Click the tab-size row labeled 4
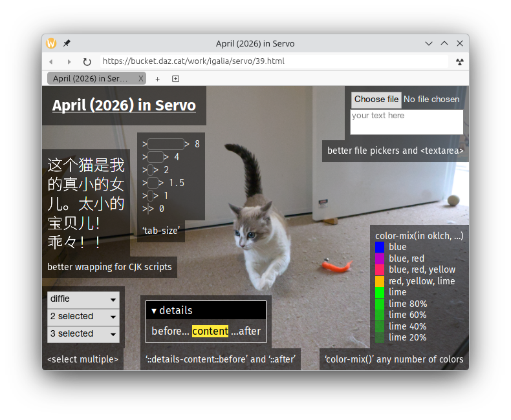 coord(161,157)
